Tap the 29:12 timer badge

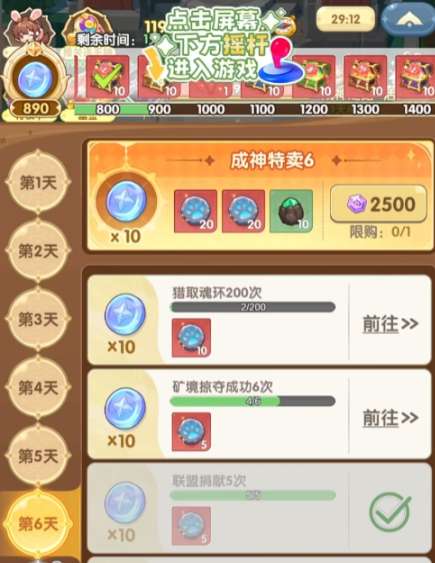click(x=346, y=19)
